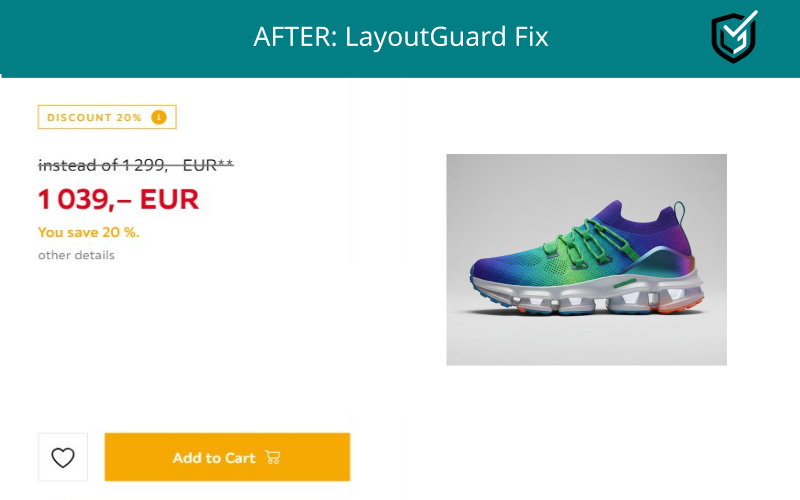Click the "AFTER: LayoutGuard Fix" header title
Viewport: 800px width, 500px height.
click(x=401, y=37)
